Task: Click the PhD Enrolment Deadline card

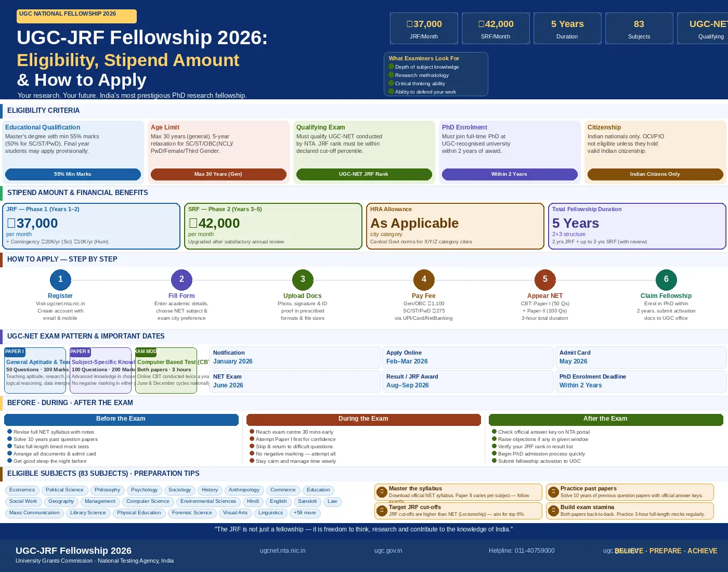Action: (641, 381)
